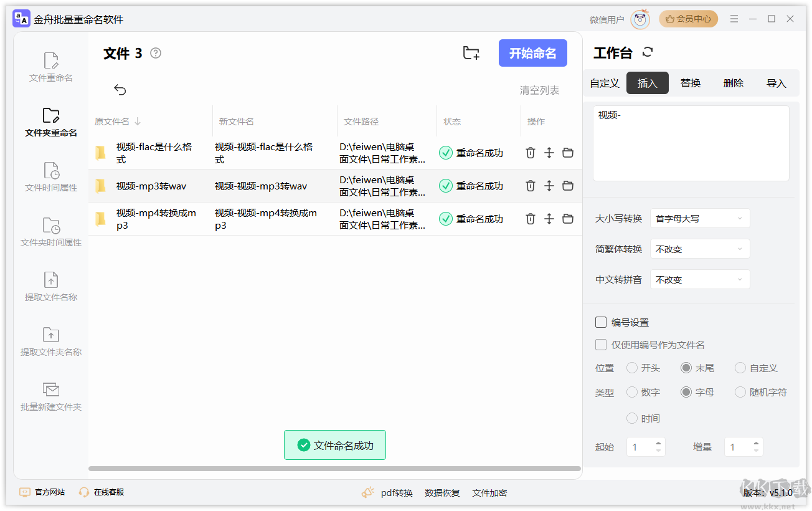Delete the 视频-mp3转wav row via trash icon
Viewport: 812px width, 511px height.
tap(530, 185)
